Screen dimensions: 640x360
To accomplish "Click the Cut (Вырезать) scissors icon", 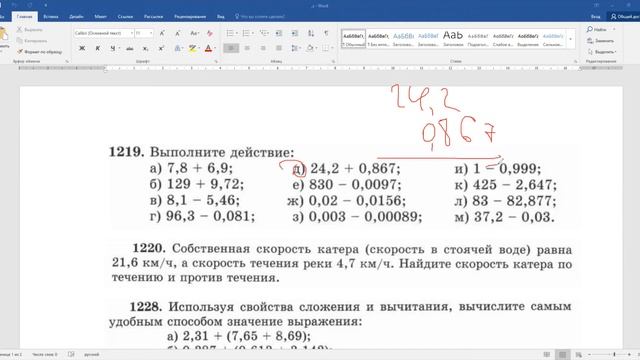I will 29,29.
